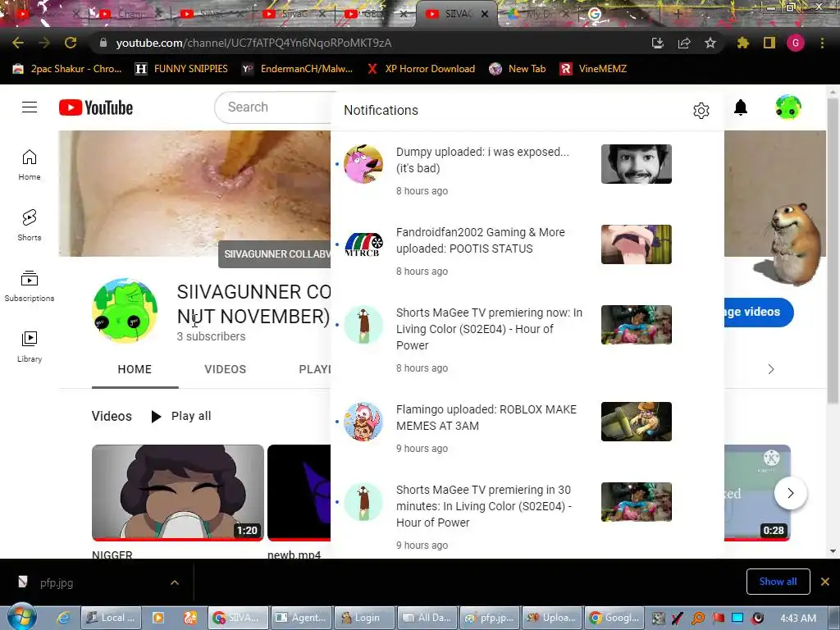Toggle the notifications bell icon
Image resolution: width=840 pixels, height=630 pixels.
click(x=741, y=107)
